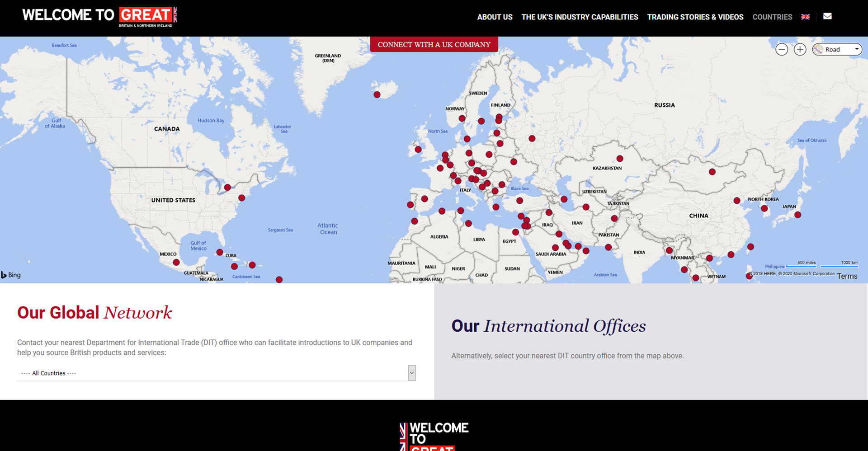Select the red office marker in Iceland

click(x=377, y=94)
